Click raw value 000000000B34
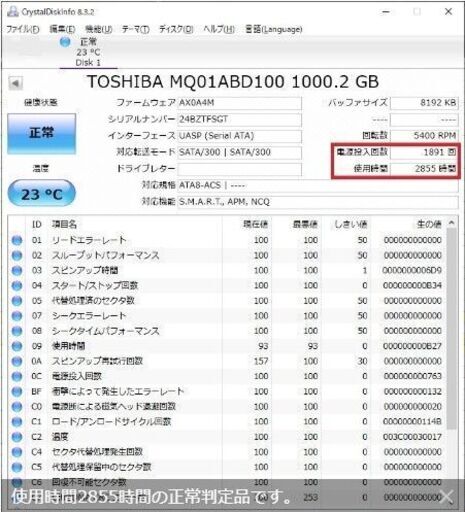465x512 pixels. pos(412,286)
